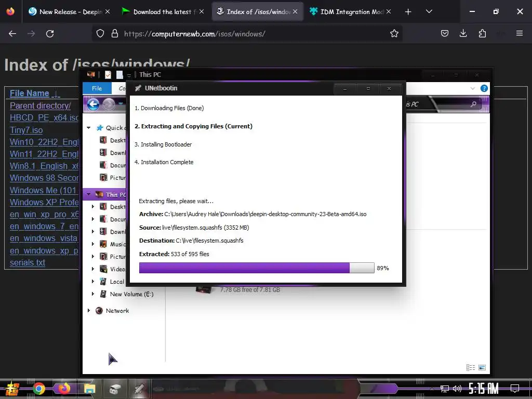Image resolution: width=532 pixels, height=399 pixels.
Task: Open Firefox from the taskbar
Action: pos(64,389)
